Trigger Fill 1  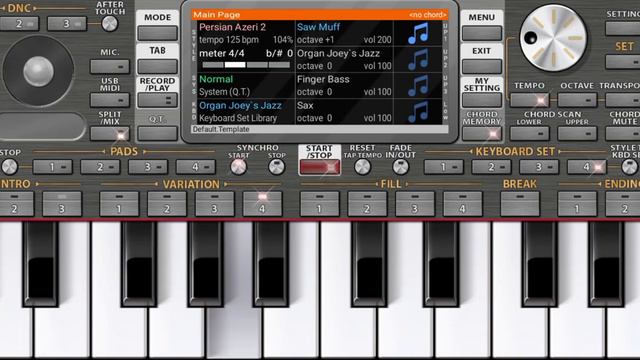click(x=320, y=204)
